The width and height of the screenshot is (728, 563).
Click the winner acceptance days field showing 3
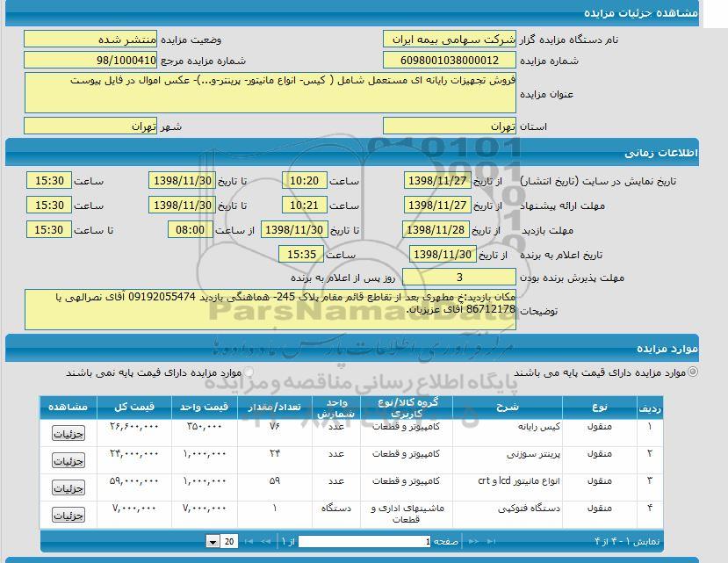coord(459,277)
